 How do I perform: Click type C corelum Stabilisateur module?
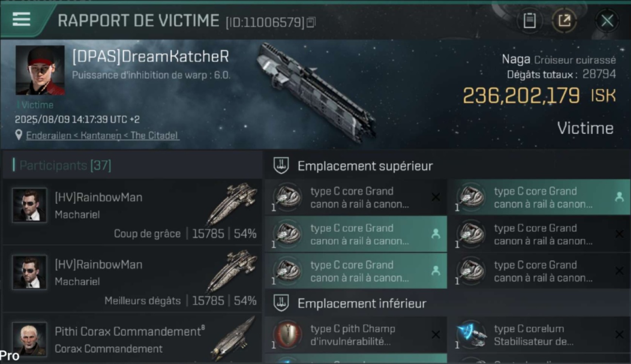(x=539, y=335)
